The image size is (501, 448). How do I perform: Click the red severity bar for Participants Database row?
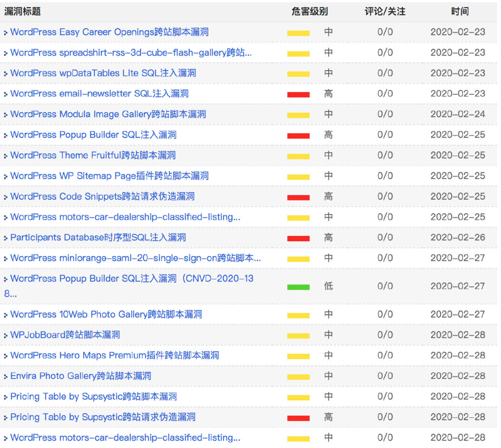298,239
